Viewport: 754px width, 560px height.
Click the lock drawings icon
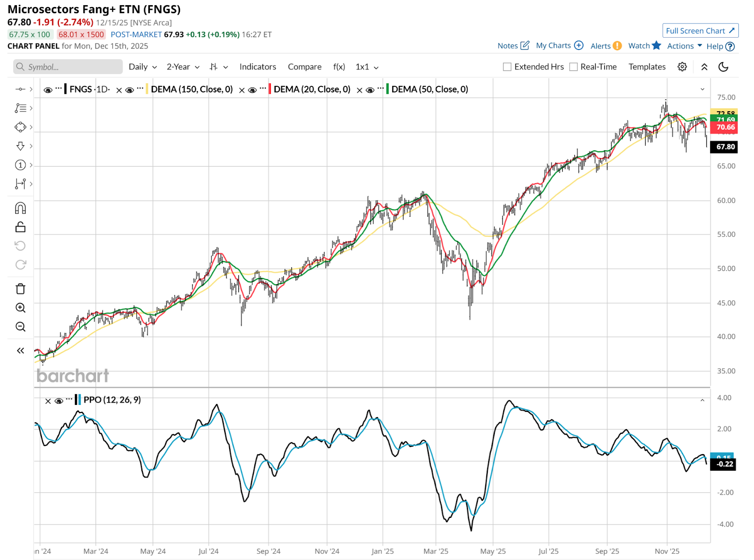tap(20, 227)
